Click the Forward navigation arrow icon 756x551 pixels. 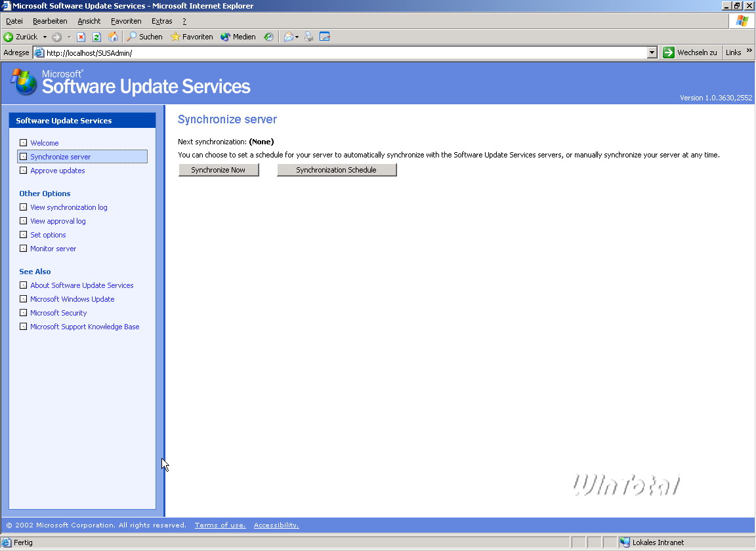(57, 37)
